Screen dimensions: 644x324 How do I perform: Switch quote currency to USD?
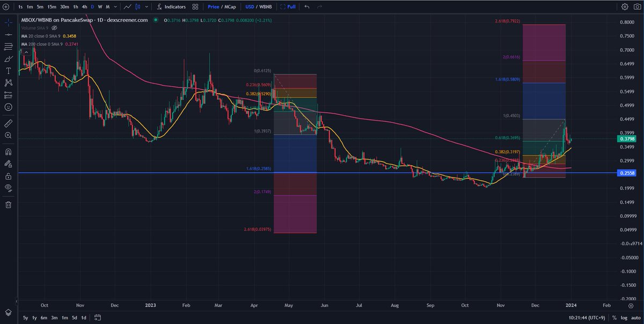[250, 7]
